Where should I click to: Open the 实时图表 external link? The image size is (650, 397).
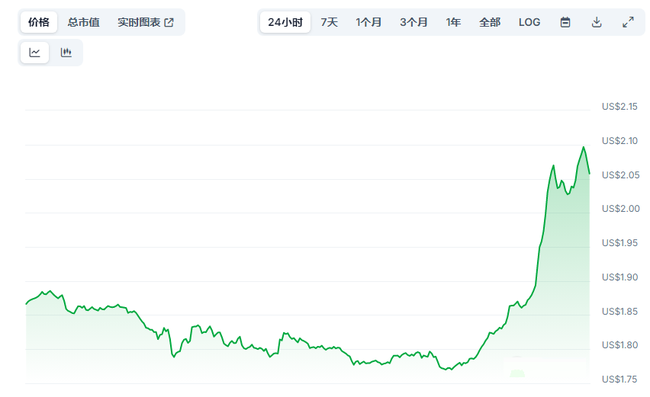tap(146, 22)
